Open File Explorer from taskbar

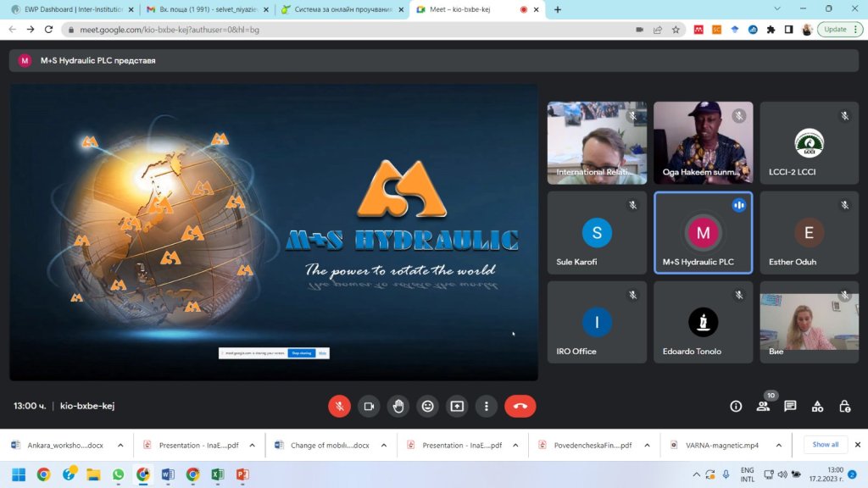pyautogui.click(x=93, y=474)
